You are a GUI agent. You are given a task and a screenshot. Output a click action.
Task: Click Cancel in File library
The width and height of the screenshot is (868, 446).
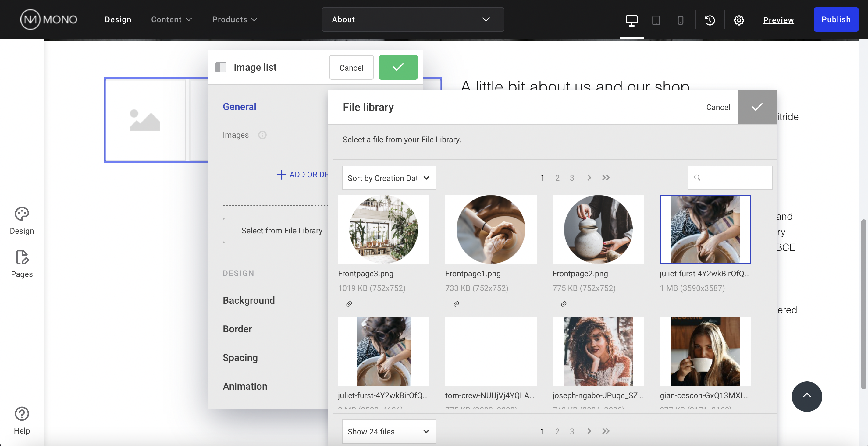pos(718,107)
